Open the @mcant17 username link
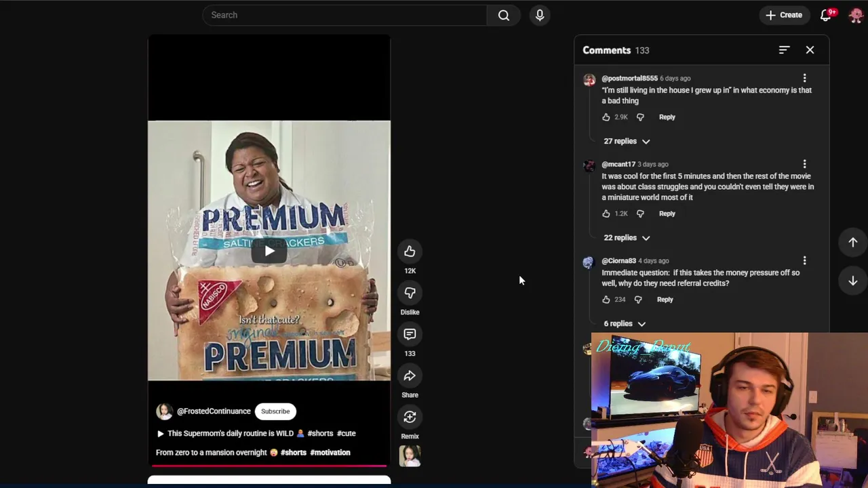The height and width of the screenshot is (488, 868). 618,164
